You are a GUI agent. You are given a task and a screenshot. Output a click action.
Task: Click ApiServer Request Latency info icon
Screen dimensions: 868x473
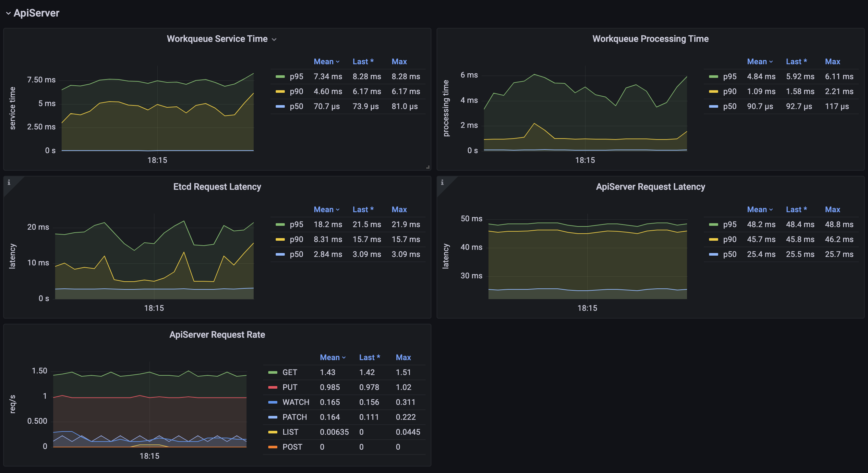click(x=442, y=182)
